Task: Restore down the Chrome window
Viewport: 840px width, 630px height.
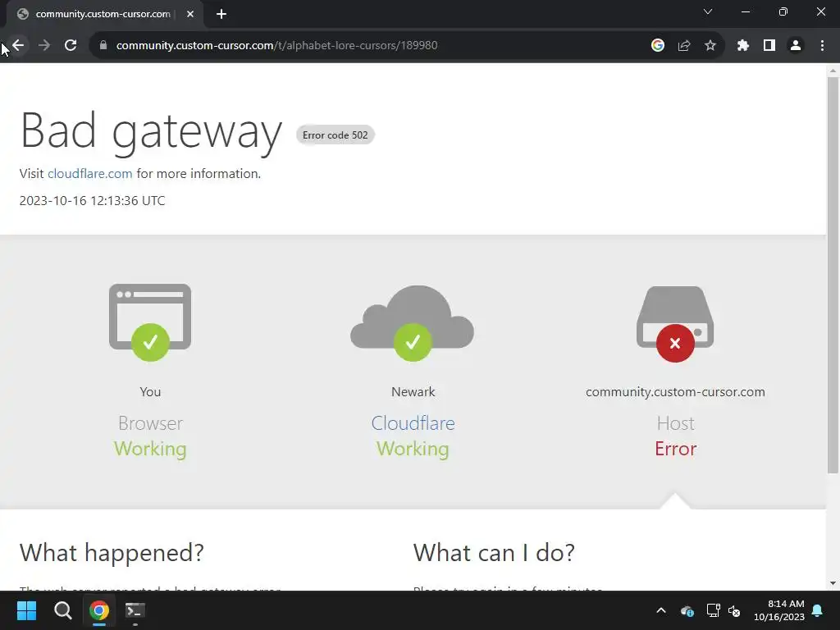Action: 783,11
